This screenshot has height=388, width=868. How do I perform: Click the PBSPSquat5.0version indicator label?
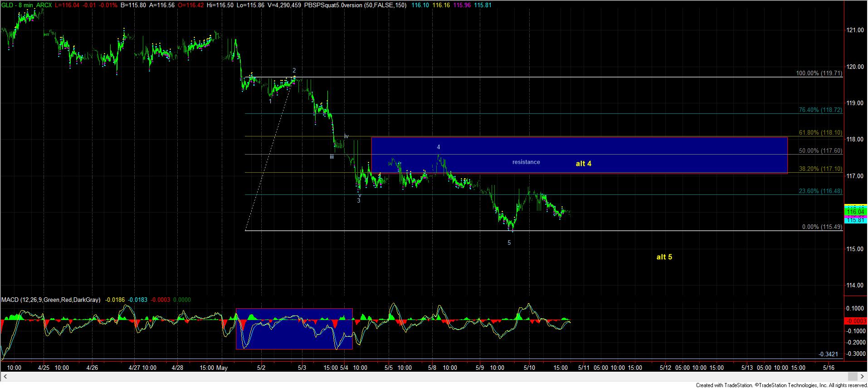pyautogui.click(x=355, y=5)
